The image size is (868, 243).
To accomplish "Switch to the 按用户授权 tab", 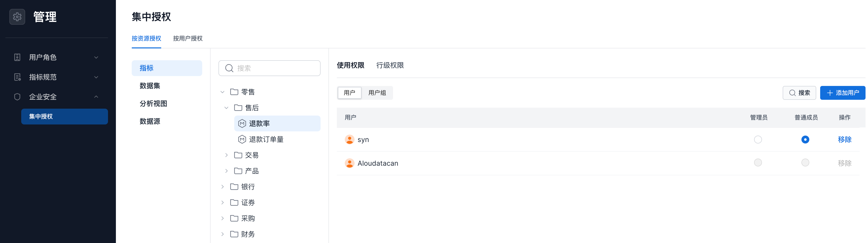I will pyautogui.click(x=188, y=39).
